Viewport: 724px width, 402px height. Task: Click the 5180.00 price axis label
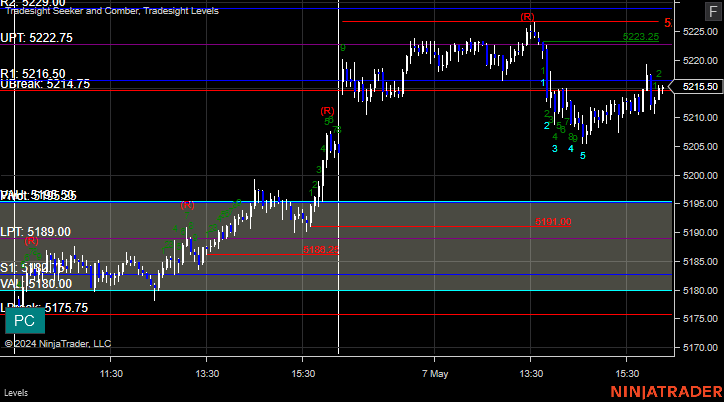[700, 291]
